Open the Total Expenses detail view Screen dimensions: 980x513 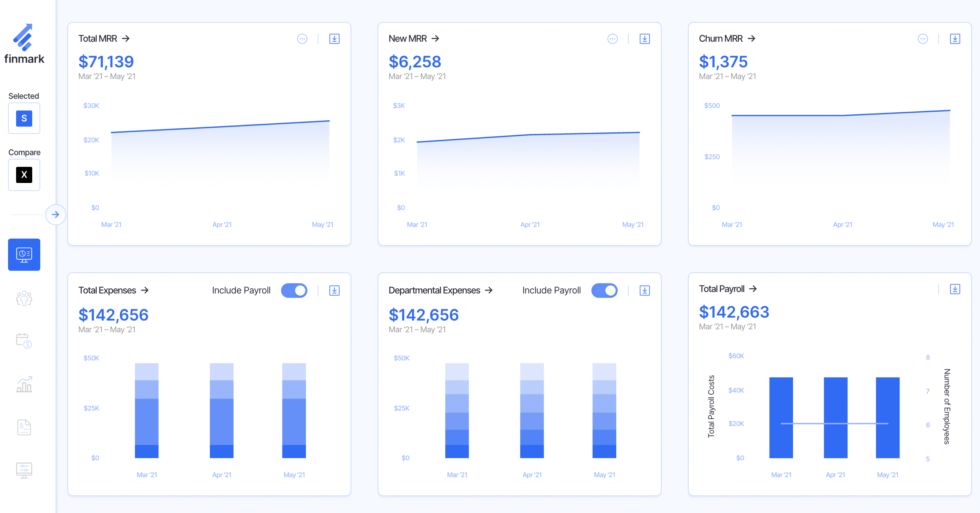145,290
